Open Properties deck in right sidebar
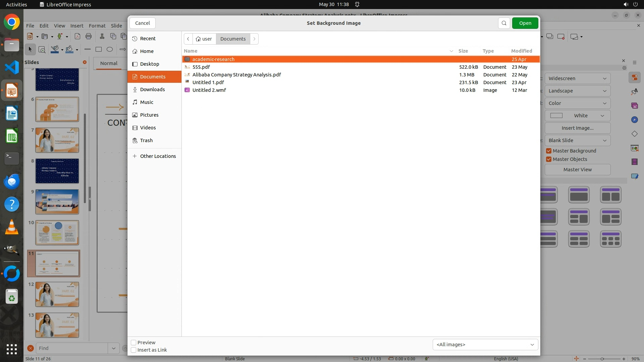644x362 pixels. (634, 78)
